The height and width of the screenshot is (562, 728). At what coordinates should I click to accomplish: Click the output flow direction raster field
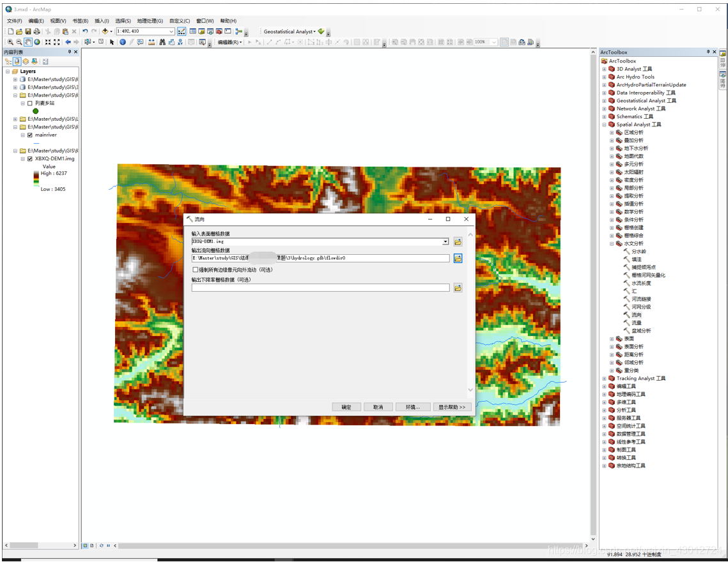point(320,258)
